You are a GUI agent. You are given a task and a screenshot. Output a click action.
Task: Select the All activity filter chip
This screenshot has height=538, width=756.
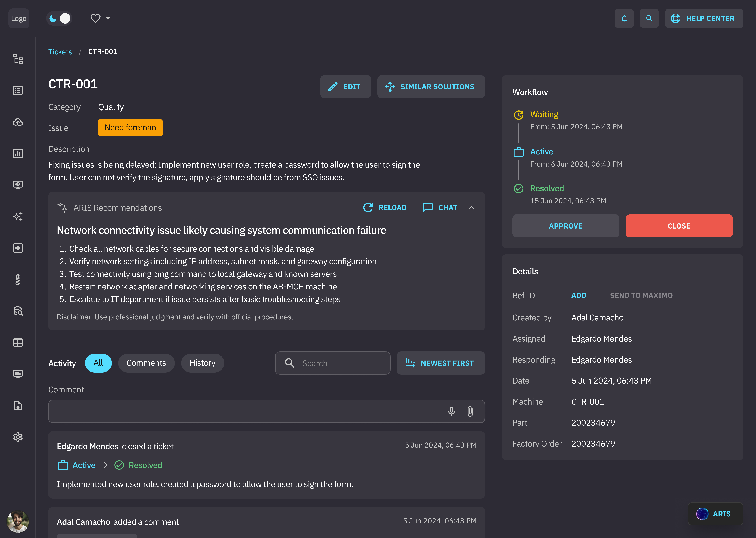[98, 363]
